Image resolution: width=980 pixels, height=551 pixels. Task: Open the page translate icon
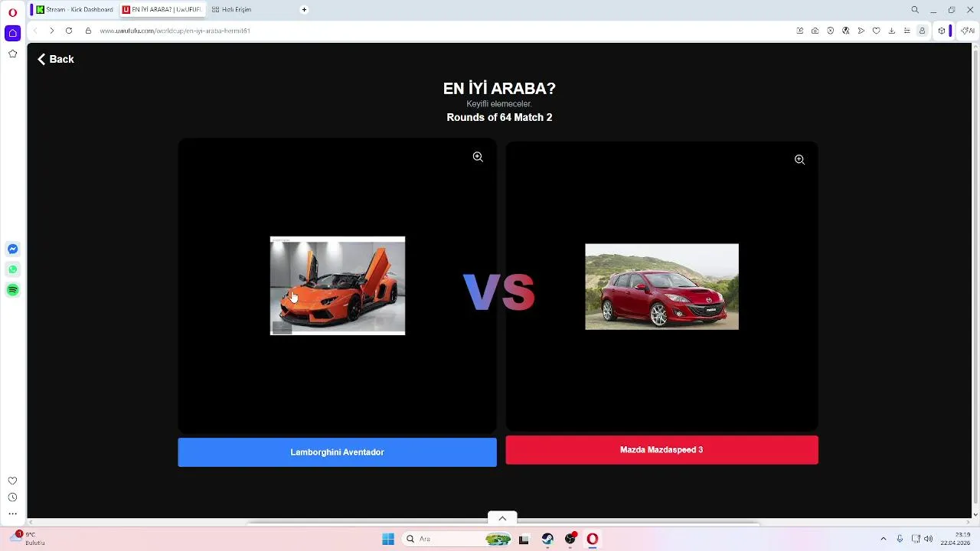[846, 31]
